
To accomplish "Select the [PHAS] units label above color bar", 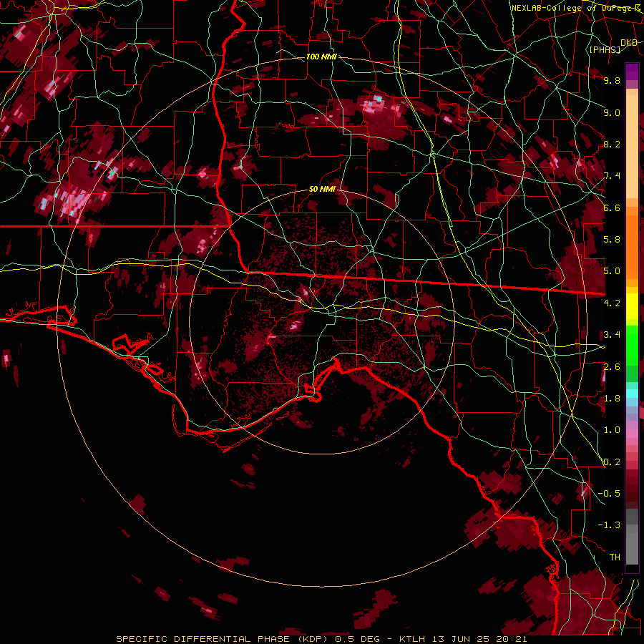I will coord(605,50).
